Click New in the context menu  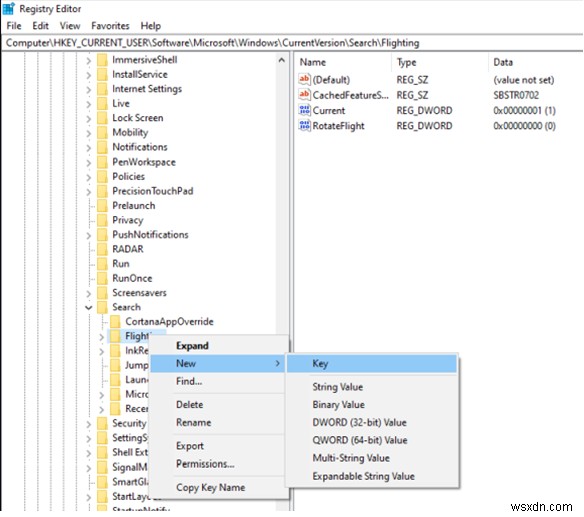(218, 364)
